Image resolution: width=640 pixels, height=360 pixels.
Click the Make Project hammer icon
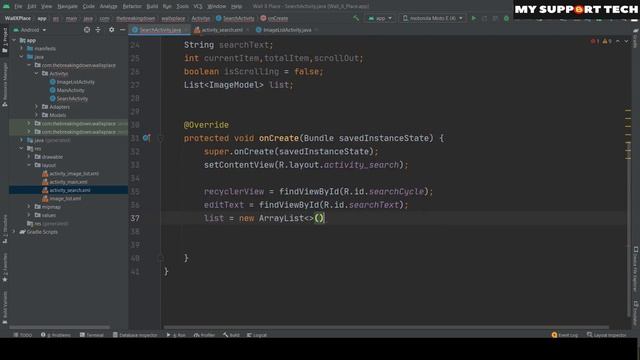[356, 18]
